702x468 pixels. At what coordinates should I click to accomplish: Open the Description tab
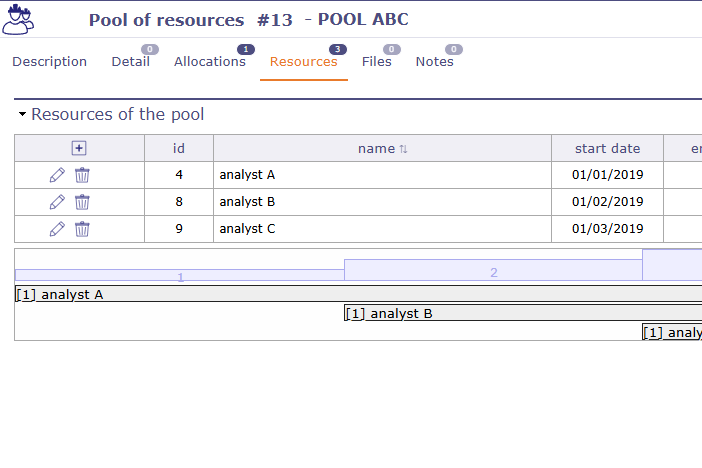[x=49, y=62]
